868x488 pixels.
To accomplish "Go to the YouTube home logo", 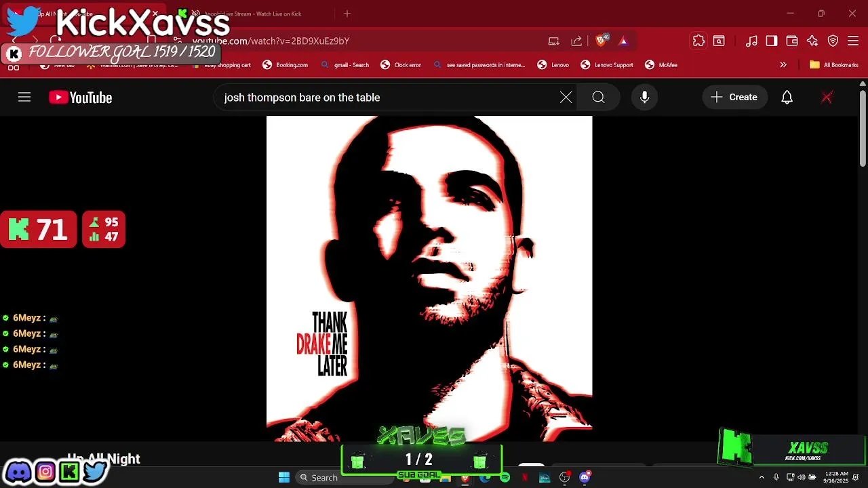I will click(80, 98).
